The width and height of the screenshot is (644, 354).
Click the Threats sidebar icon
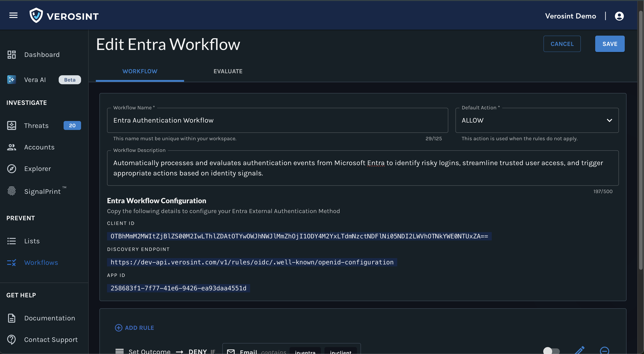pyautogui.click(x=11, y=125)
